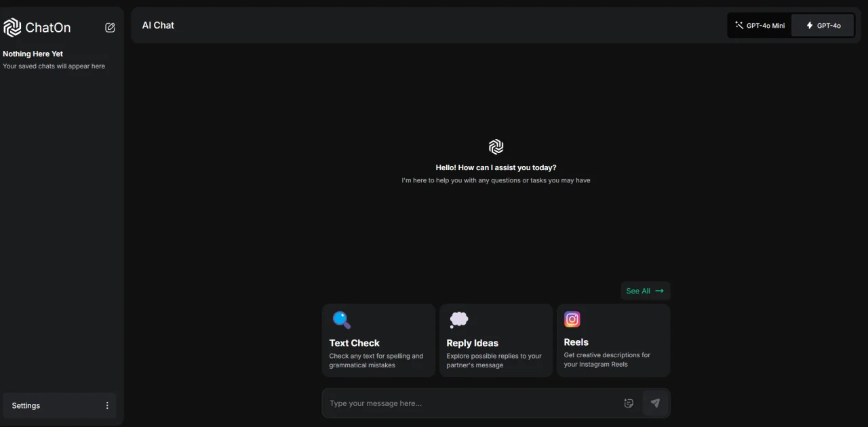Click the AI Chat header title

pyautogui.click(x=158, y=25)
